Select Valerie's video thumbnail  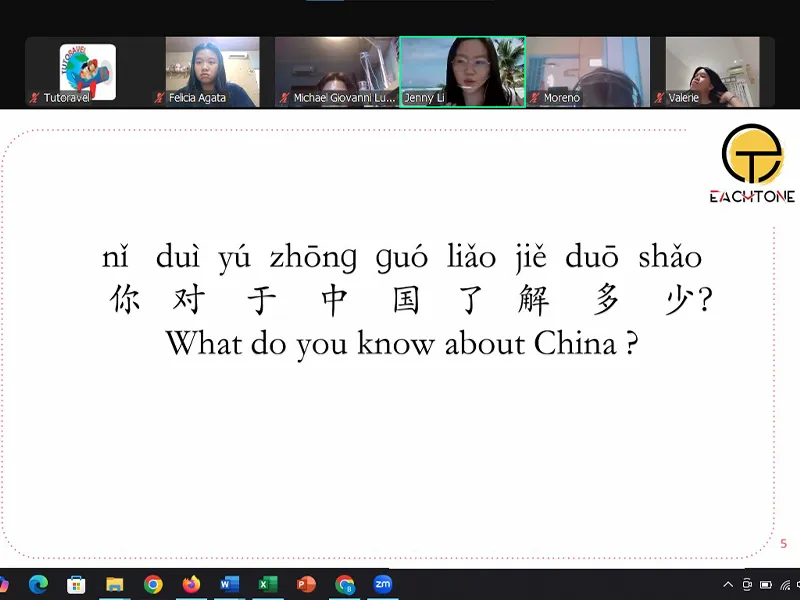[x=712, y=72]
